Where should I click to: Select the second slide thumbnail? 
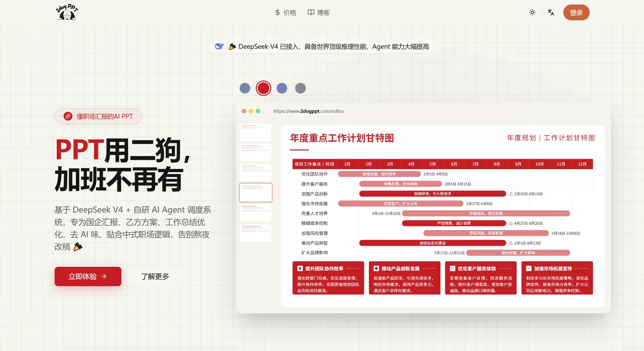point(255,152)
